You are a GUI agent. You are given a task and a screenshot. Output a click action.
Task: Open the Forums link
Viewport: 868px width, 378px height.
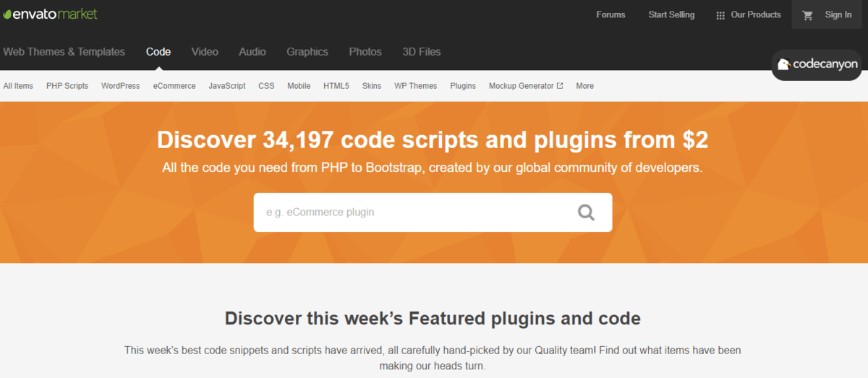point(610,14)
